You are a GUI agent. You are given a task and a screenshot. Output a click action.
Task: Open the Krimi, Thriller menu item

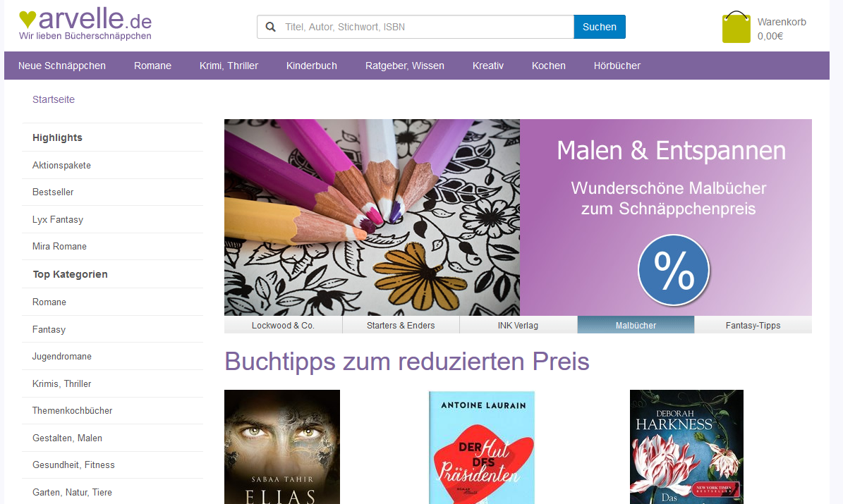coord(229,66)
